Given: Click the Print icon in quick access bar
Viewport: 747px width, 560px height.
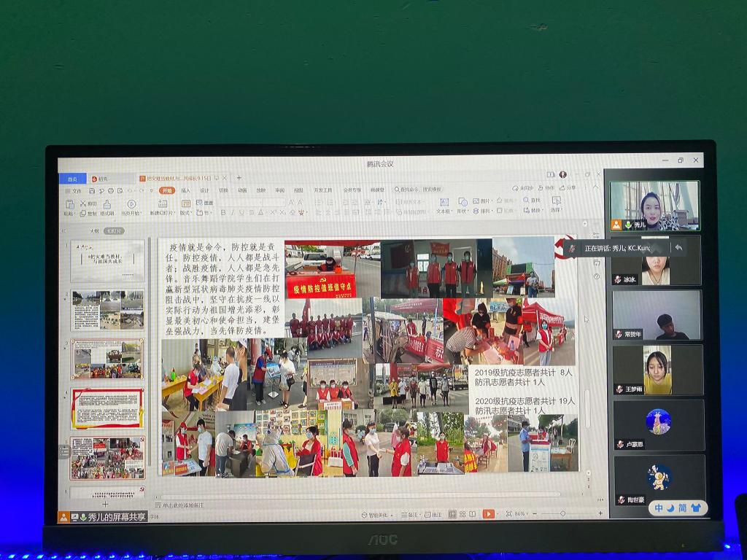Looking at the screenshot, I should [x=111, y=190].
